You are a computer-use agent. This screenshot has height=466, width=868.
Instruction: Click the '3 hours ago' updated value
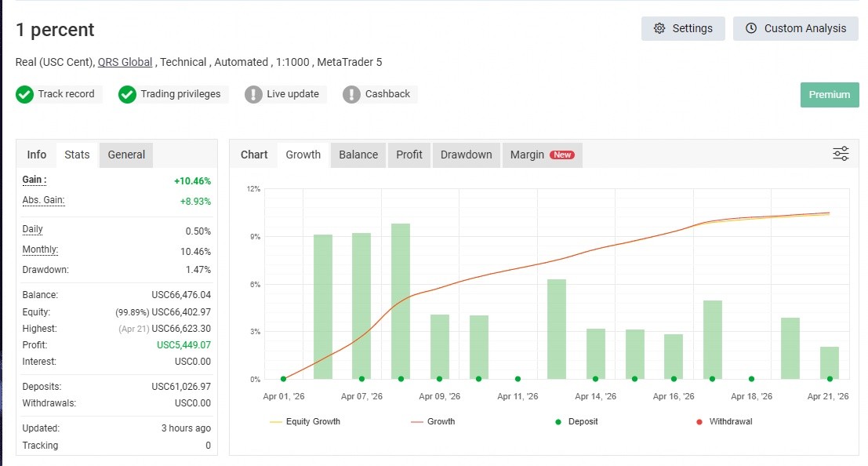click(x=186, y=428)
